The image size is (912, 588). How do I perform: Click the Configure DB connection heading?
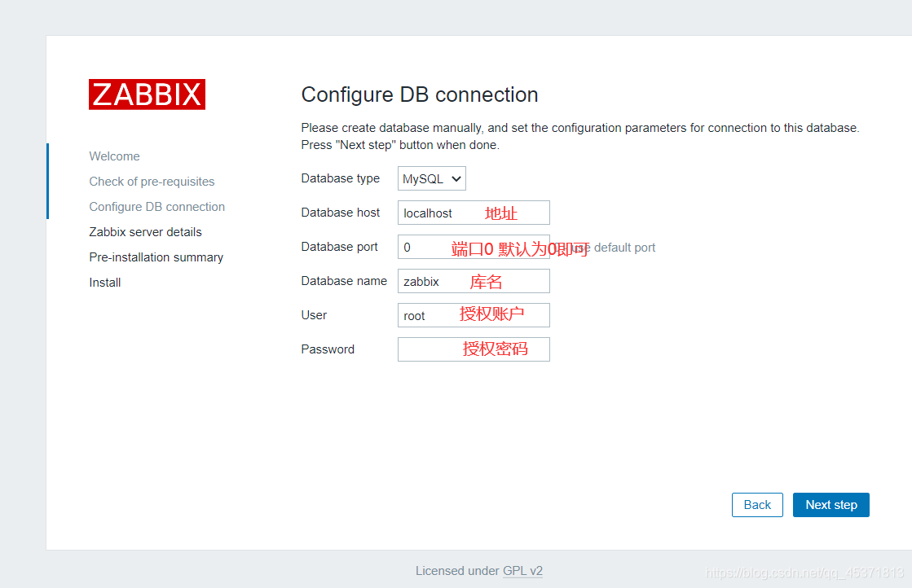(x=420, y=94)
